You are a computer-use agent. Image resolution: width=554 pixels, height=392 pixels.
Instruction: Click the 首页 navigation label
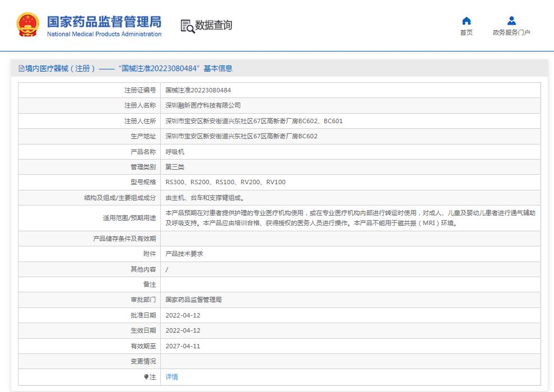(x=467, y=32)
